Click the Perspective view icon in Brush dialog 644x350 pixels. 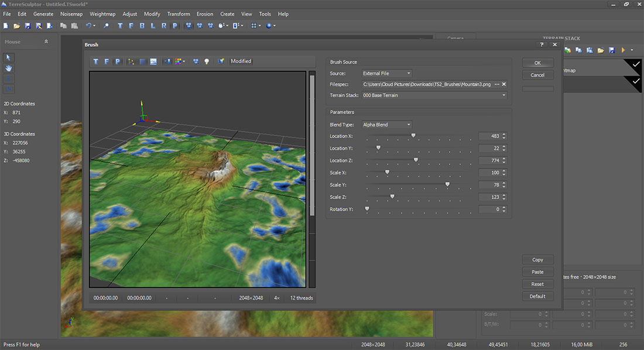coord(117,61)
